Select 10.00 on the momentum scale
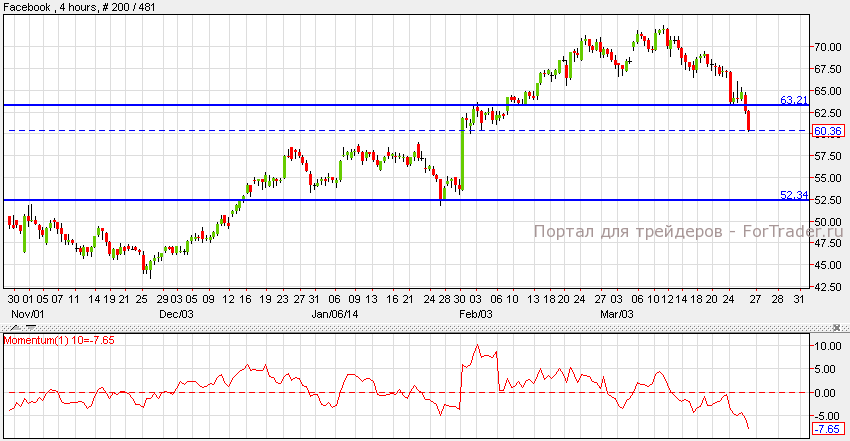This screenshot has height=441, width=850. click(826, 346)
